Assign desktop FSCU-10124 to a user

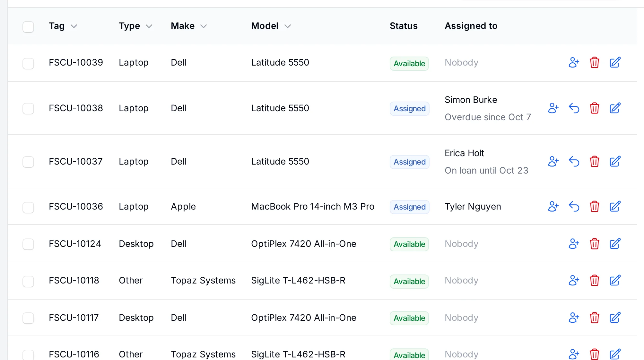[x=574, y=244]
